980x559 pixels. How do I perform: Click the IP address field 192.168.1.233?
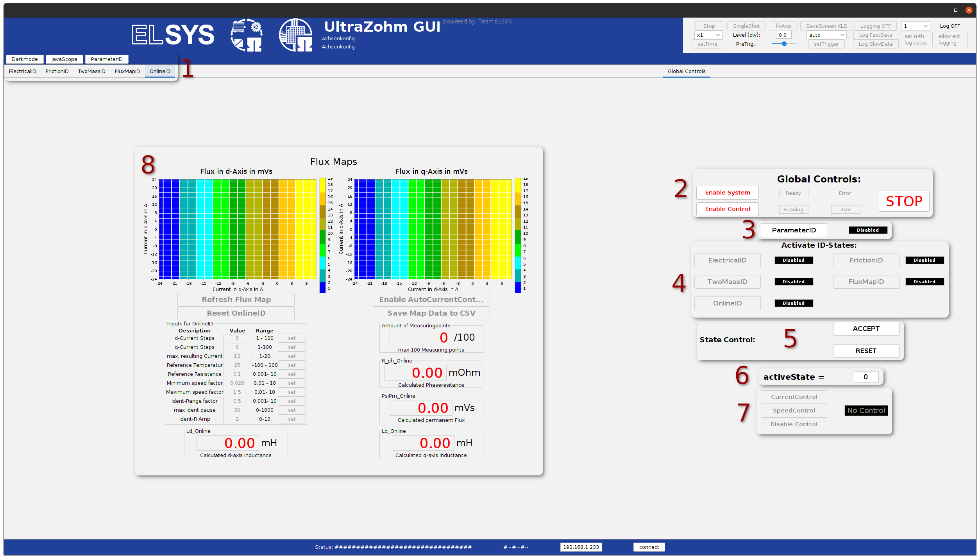point(581,547)
